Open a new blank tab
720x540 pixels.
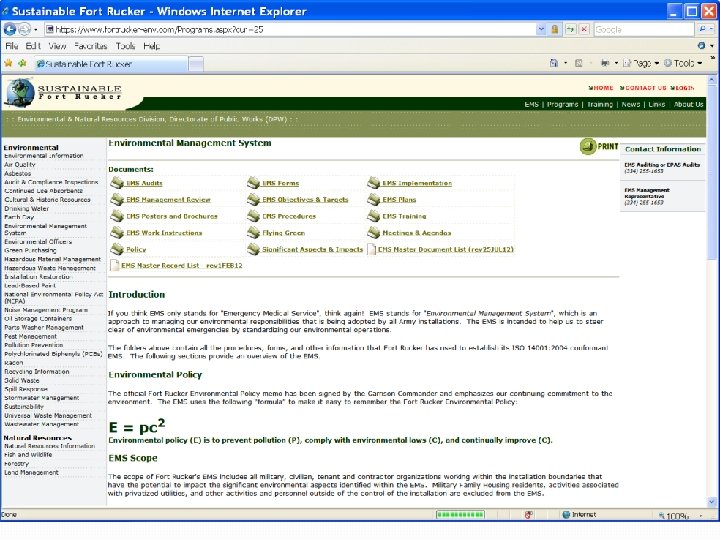[x=196, y=64]
